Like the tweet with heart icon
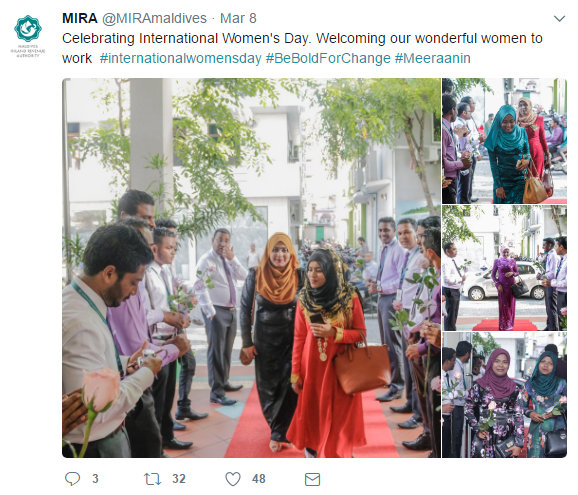This screenshot has height=495, width=578. click(x=233, y=479)
